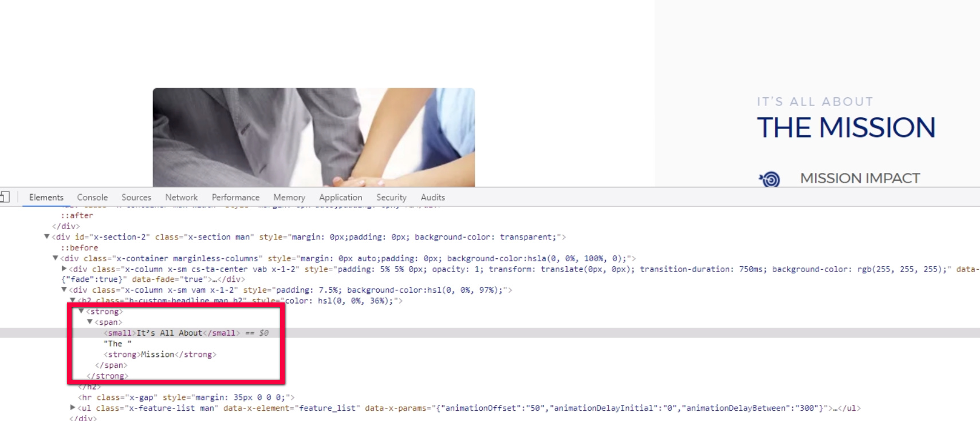Switch to the Sources tab
The width and height of the screenshot is (980, 421).
136,197
